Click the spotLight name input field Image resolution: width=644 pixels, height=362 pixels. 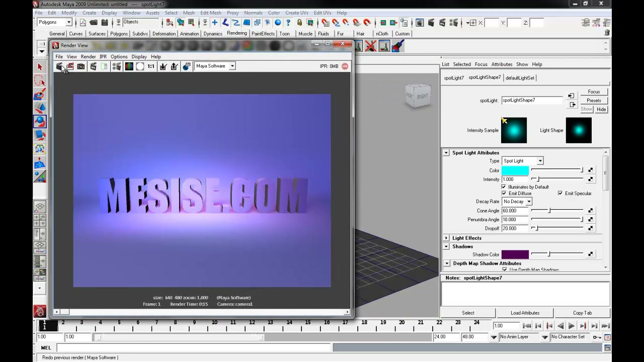point(532,100)
